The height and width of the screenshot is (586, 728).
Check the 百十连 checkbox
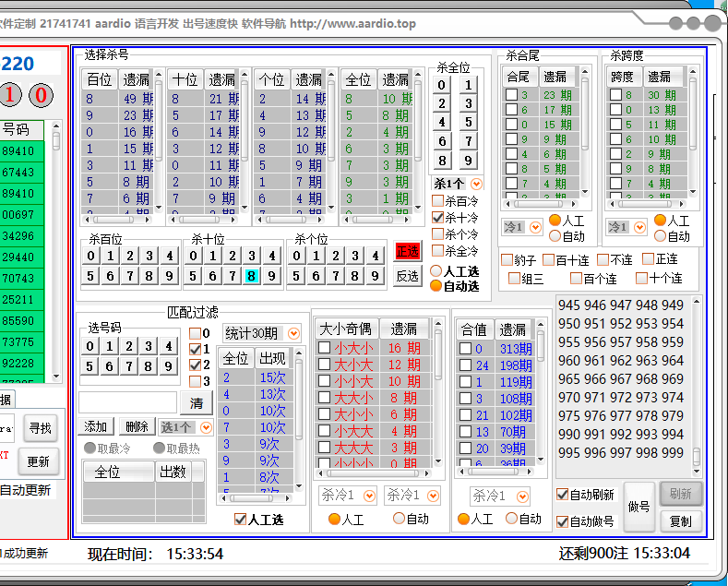548,259
